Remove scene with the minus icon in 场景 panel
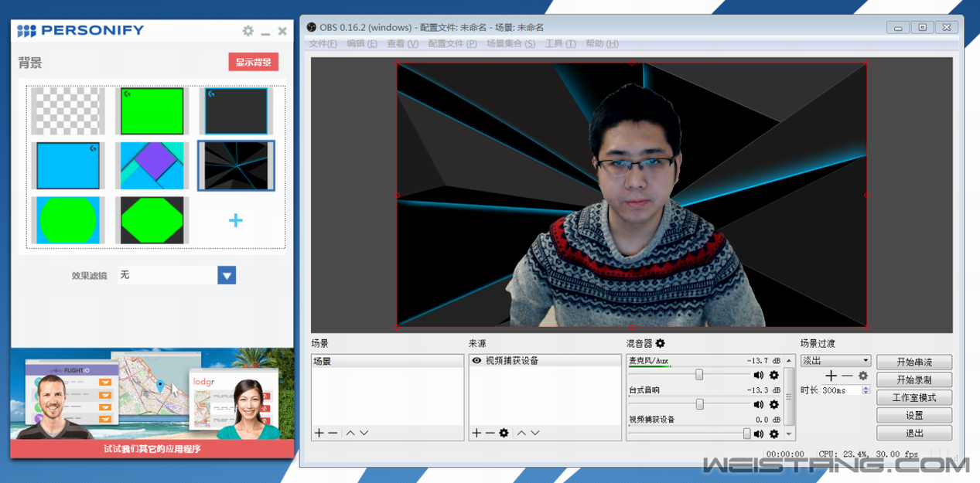The image size is (980, 483). [x=333, y=433]
